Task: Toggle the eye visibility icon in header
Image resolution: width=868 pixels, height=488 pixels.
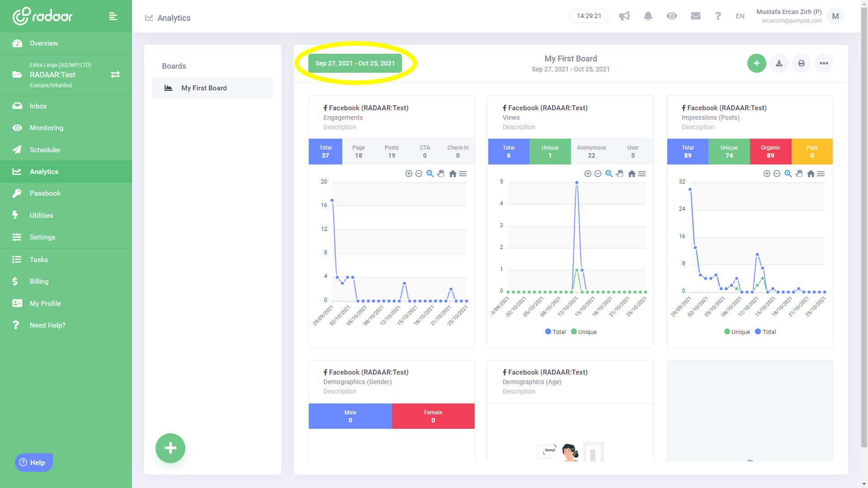Action: (672, 16)
